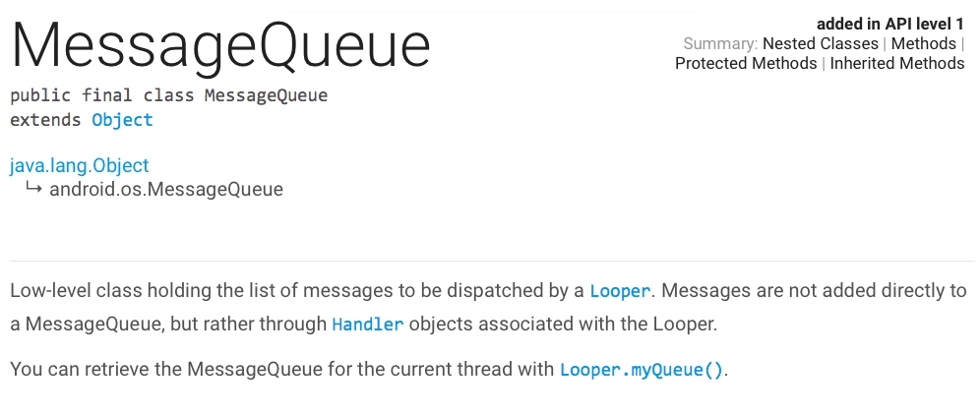Click the Looper.myQueue() method link
This screenshot has height=415, width=980.
click(x=642, y=371)
